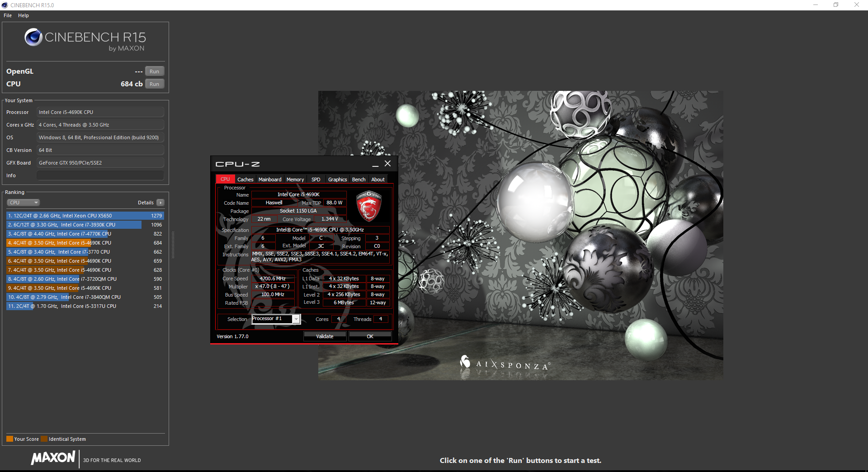Click the Cinebench title bar icon
The height and width of the screenshot is (472, 868).
[5, 5]
